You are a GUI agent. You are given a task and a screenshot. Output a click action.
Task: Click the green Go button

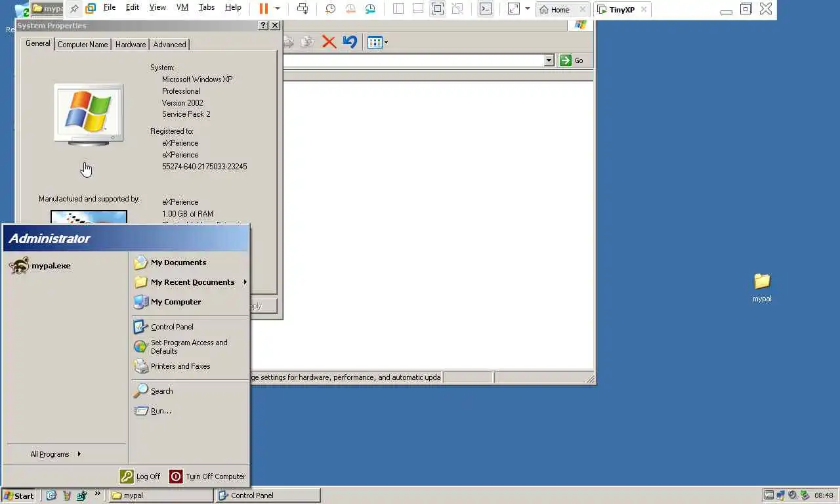click(572, 60)
